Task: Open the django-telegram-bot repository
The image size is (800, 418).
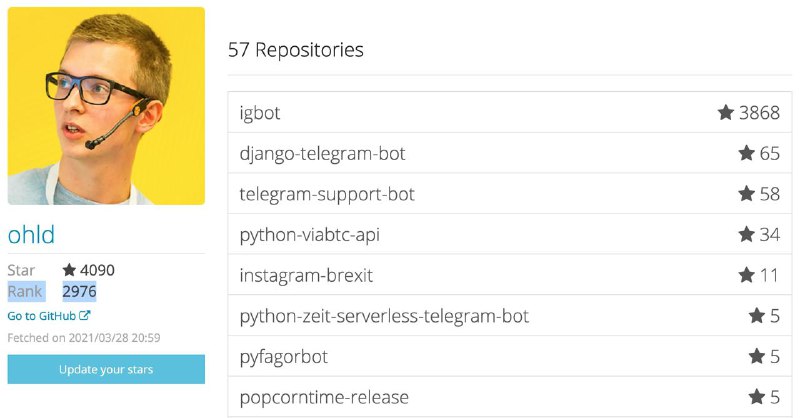Action: pos(322,153)
